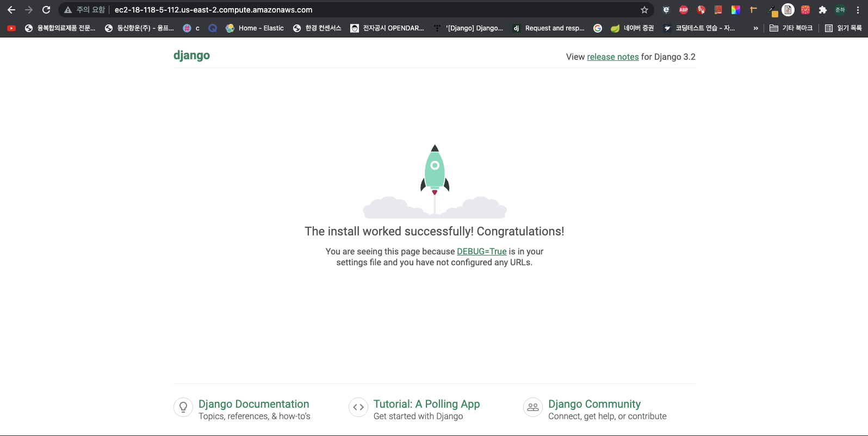Open the Google bookmark icon

click(598, 28)
